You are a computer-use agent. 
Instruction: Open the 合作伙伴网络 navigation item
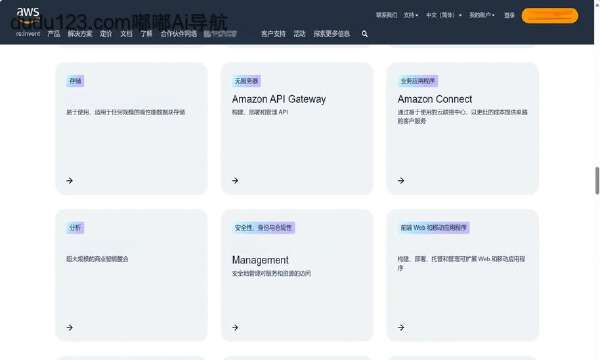coord(179,34)
